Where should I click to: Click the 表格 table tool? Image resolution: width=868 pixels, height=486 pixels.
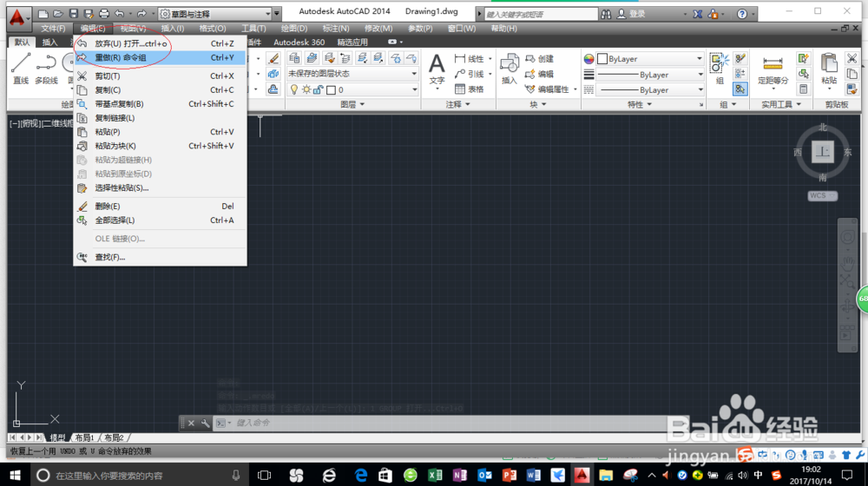click(x=470, y=89)
